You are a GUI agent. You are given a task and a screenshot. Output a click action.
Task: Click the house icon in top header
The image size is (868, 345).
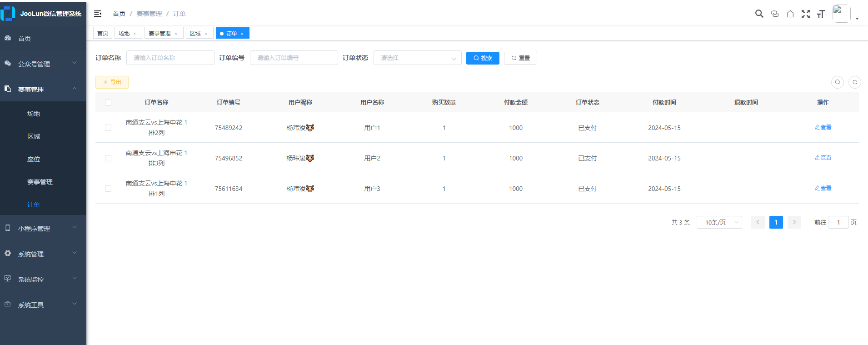(790, 14)
